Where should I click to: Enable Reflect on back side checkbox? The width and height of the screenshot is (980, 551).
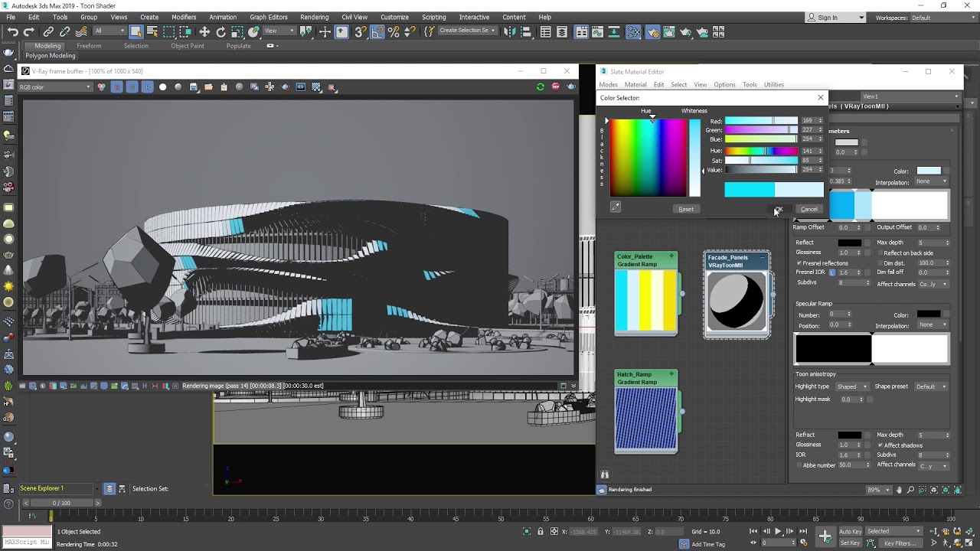coord(880,253)
